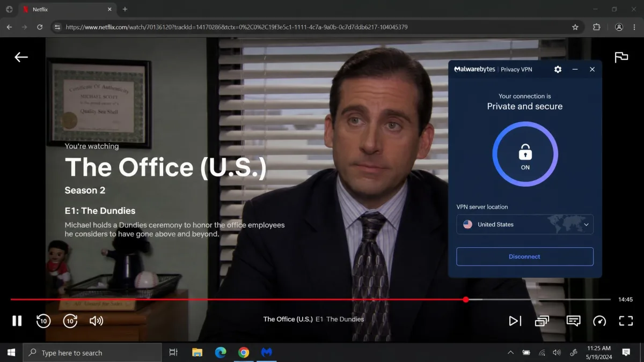The height and width of the screenshot is (362, 644).
Task: Open Task View from taskbar
Action: [x=173, y=352]
